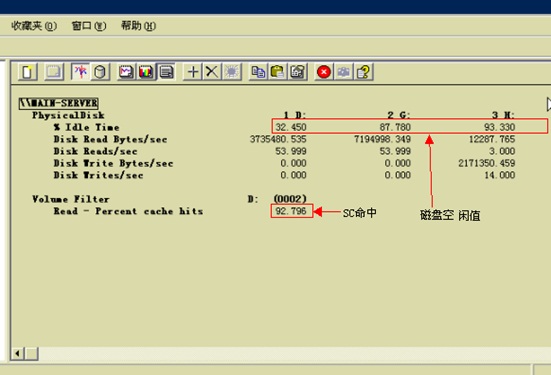The height and width of the screenshot is (375, 551).
Task: Click the Delete counter X icon
Action: (212, 72)
